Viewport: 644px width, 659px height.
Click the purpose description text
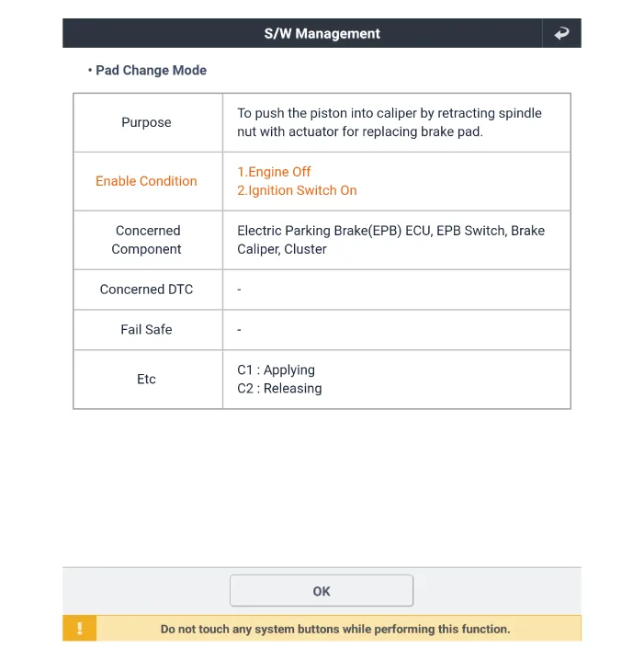[x=390, y=122]
